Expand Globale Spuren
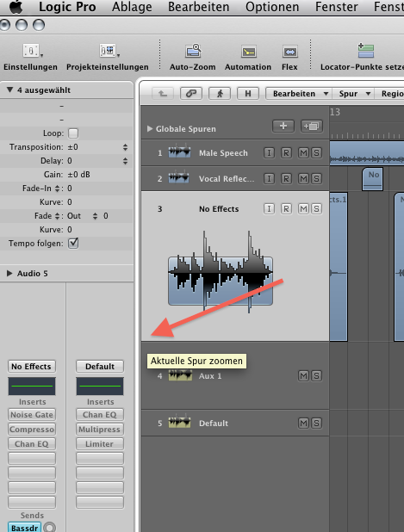The width and height of the screenshot is (404, 532). 149,128
